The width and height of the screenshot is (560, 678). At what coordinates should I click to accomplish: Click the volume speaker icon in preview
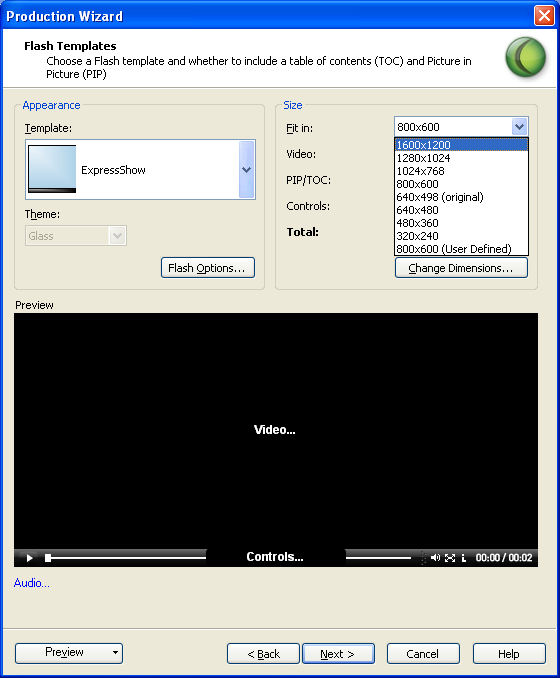(435, 558)
